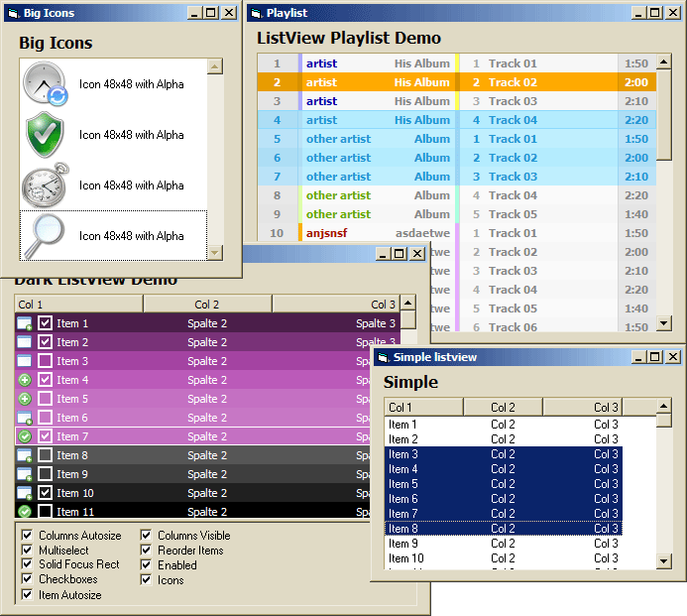Toggle the Solid Focus Rect checkbox

pos(27,564)
